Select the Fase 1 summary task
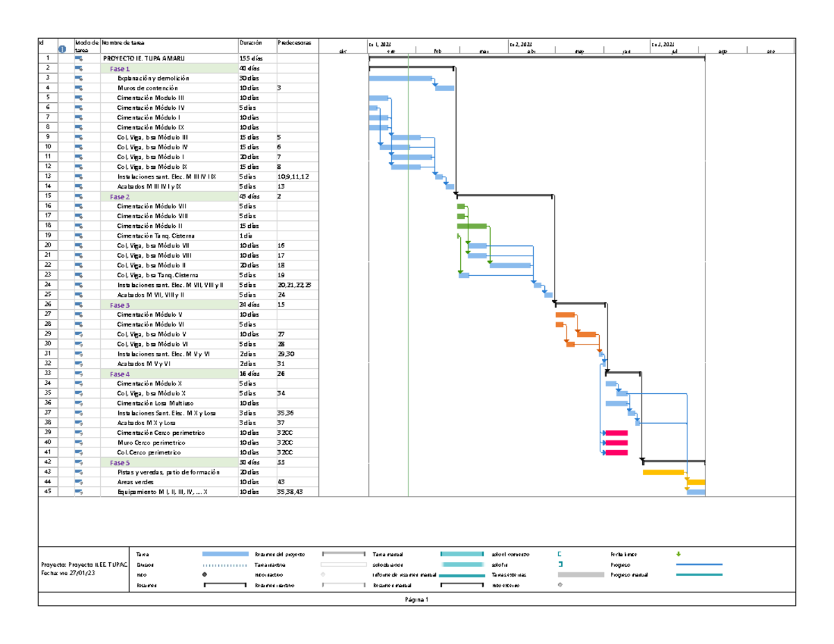834x644 pixels. [x=120, y=69]
